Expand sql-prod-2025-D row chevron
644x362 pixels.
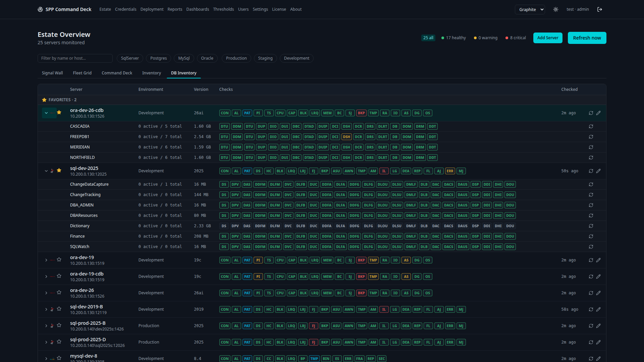46,342
